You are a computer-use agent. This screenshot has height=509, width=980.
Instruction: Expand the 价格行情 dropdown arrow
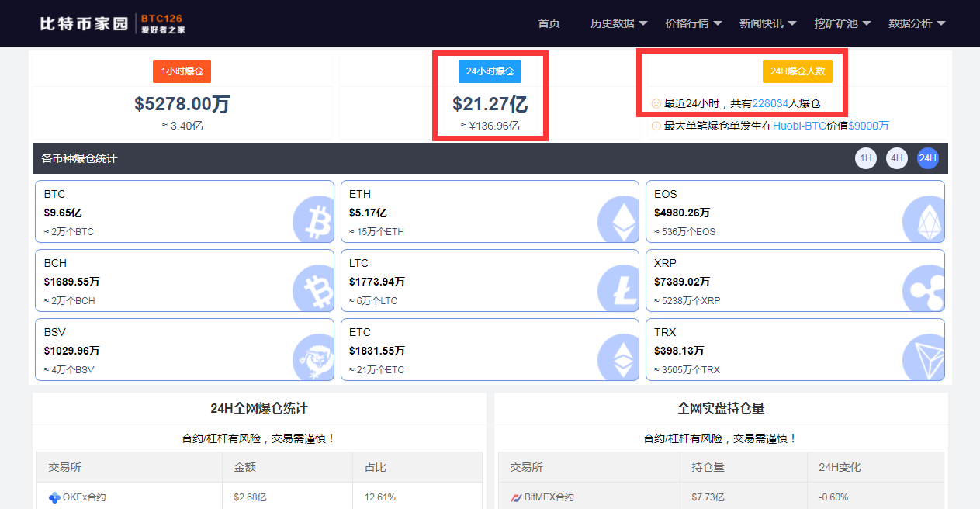pyautogui.click(x=718, y=23)
